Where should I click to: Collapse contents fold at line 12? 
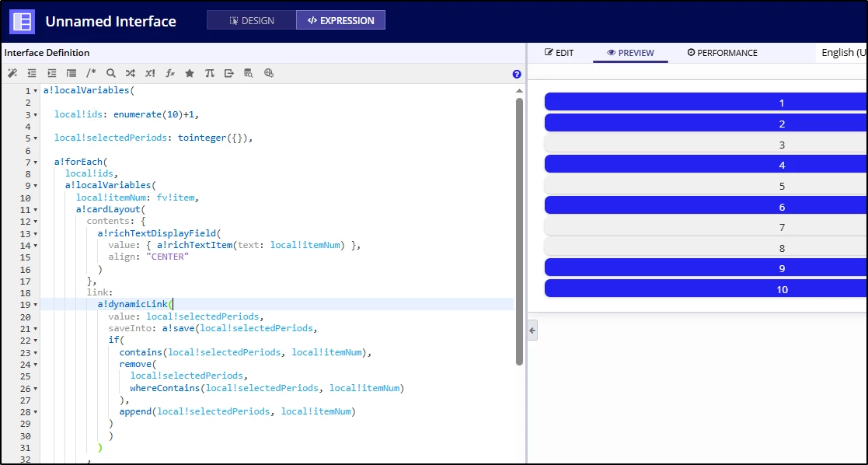pyautogui.click(x=36, y=222)
